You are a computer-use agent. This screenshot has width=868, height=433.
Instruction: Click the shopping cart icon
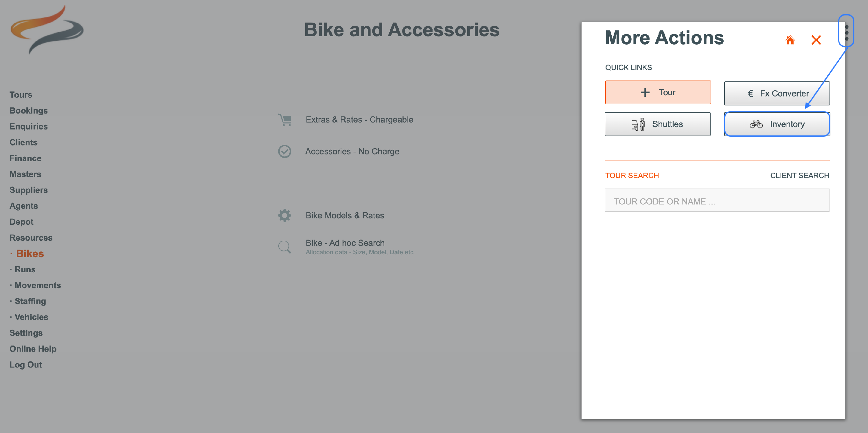coord(285,120)
